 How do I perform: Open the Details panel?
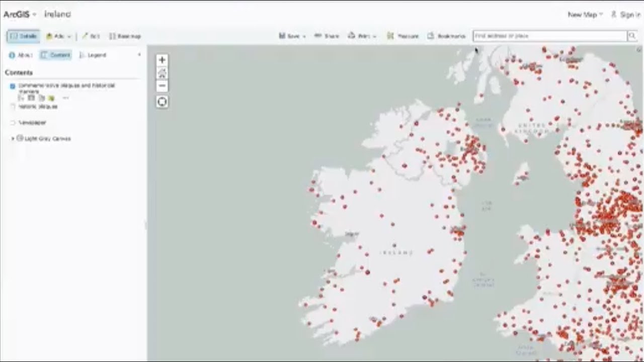[24, 36]
